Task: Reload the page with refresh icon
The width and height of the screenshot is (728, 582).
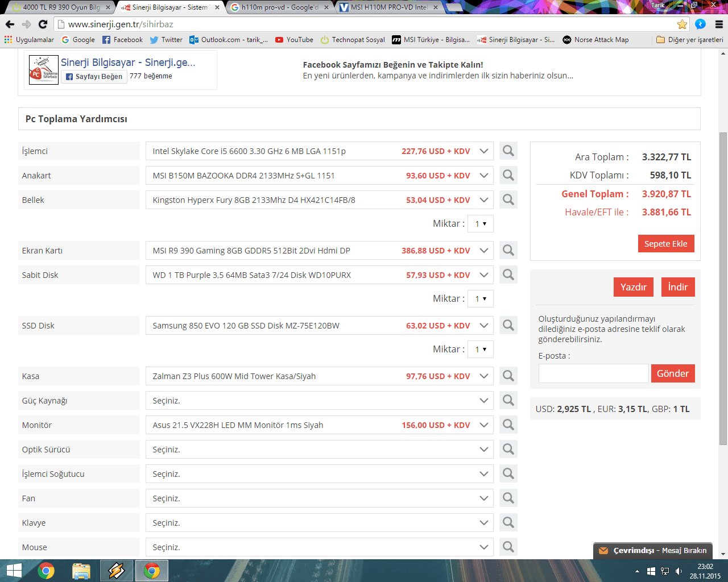Action: click(x=43, y=24)
